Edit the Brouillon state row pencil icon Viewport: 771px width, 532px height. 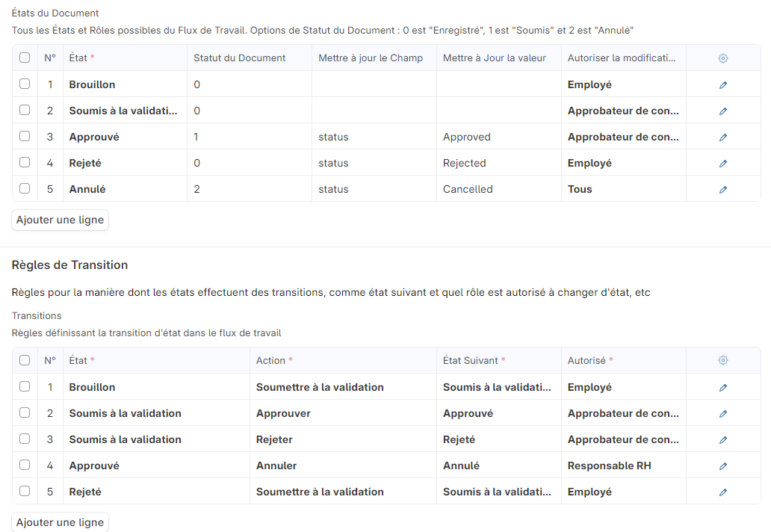(722, 85)
